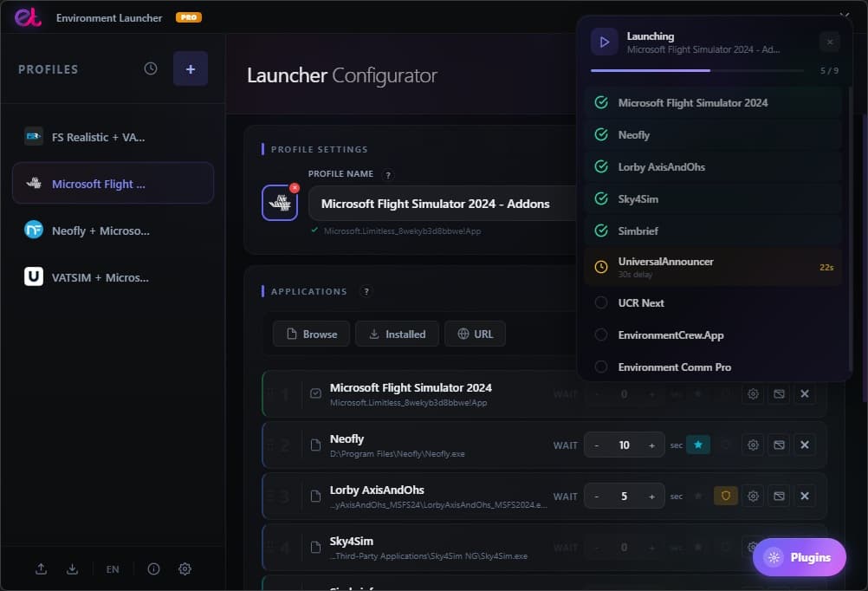Add an application by URL
This screenshot has width=868, height=591.
point(475,334)
